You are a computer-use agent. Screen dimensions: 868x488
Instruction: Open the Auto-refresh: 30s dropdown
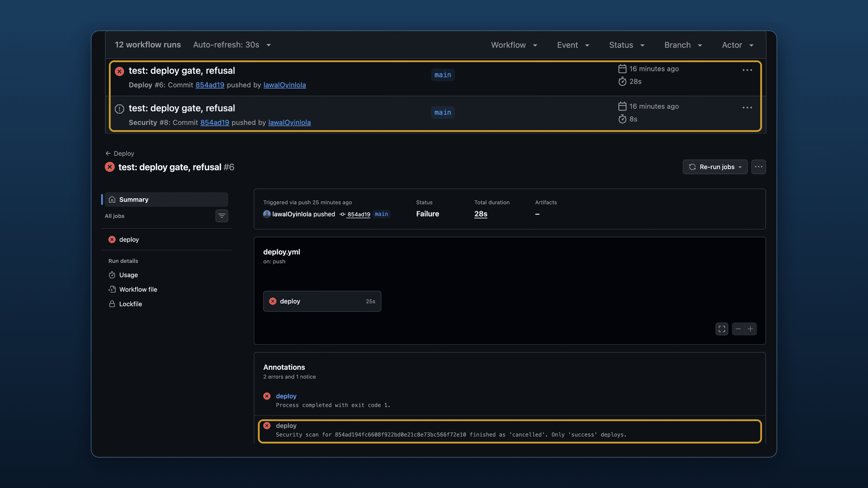click(x=232, y=45)
